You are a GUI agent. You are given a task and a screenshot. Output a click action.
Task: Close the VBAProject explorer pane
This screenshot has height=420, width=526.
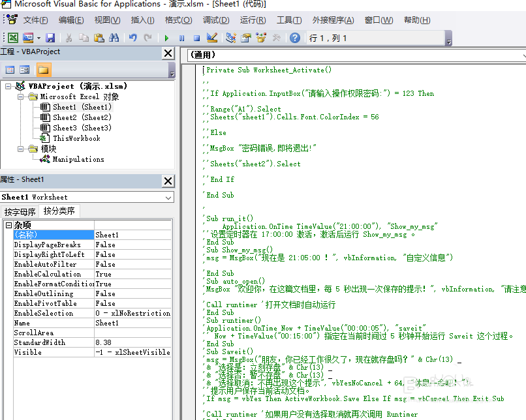pyautogui.click(x=168, y=53)
